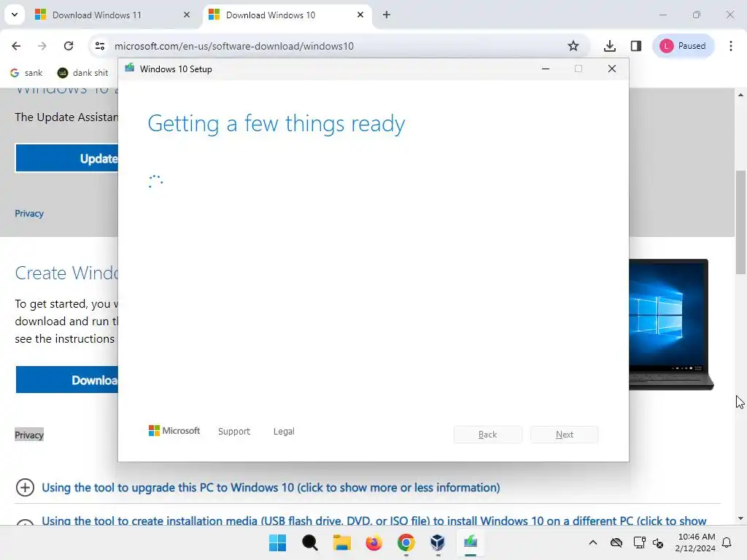Click the Back button in Setup
This screenshot has width=747, height=560.
488,435
